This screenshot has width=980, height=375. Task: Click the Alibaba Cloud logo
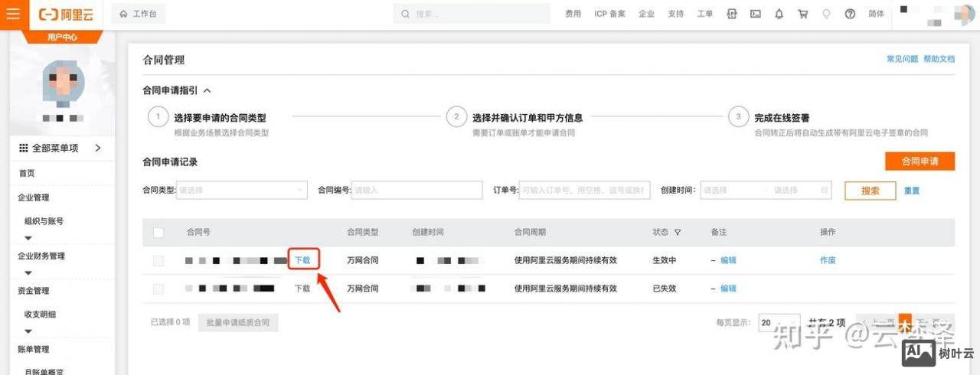(65, 14)
